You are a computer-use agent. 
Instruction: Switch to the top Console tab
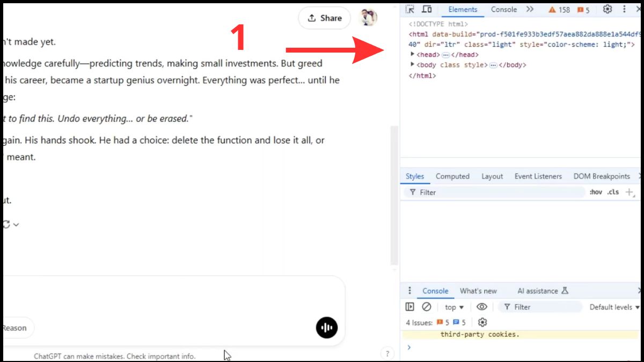click(504, 10)
